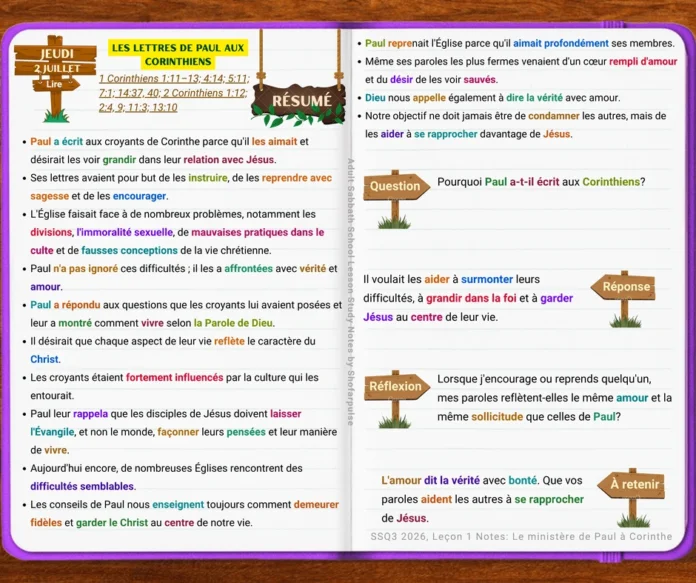Open the 1 Corinthiens 1:11–13 verse reference
This screenshot has width=696, height=583.
(x=150, y=79)
